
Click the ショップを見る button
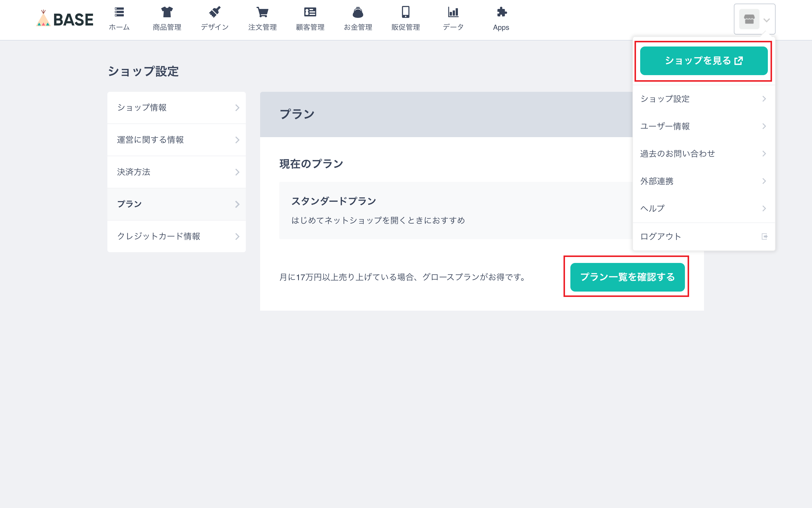point(704,61)
